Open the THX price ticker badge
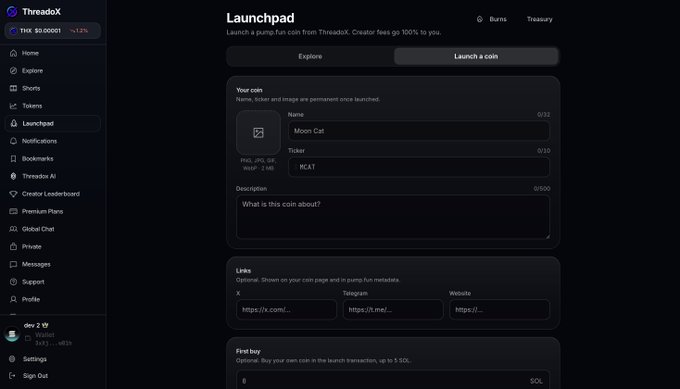The image size is (680, 389). pyautogui.click(x=52, y=31)
